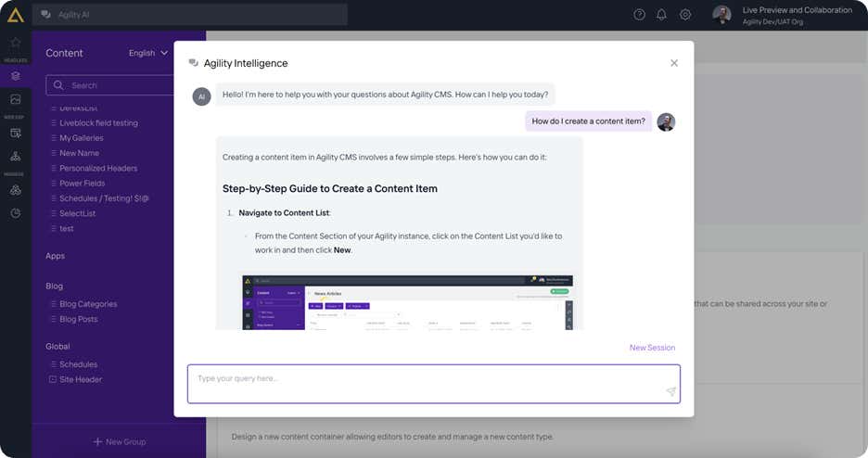Click the embedded screenshot in the answer
The image size is (868, 458).
point(407,302)
